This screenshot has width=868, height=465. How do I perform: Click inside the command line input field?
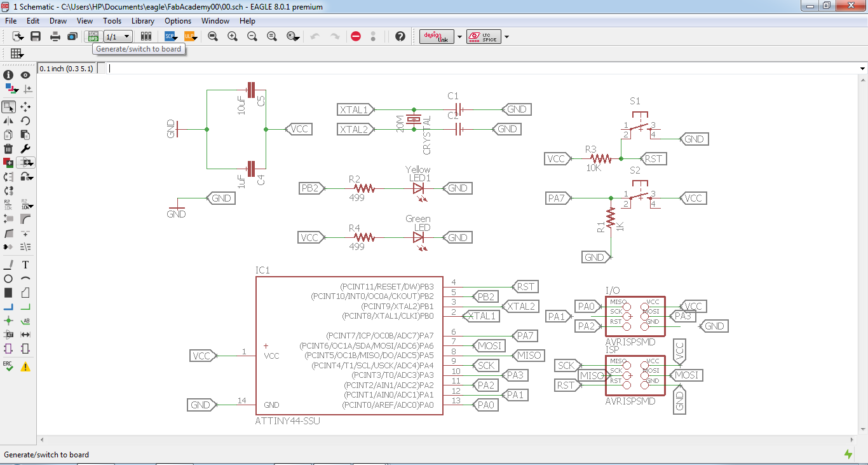[x=482, y=69]
